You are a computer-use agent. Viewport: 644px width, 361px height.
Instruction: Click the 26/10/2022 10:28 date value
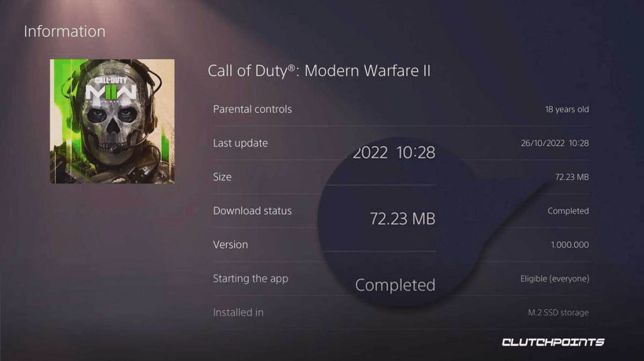click(x=555, y=143)
